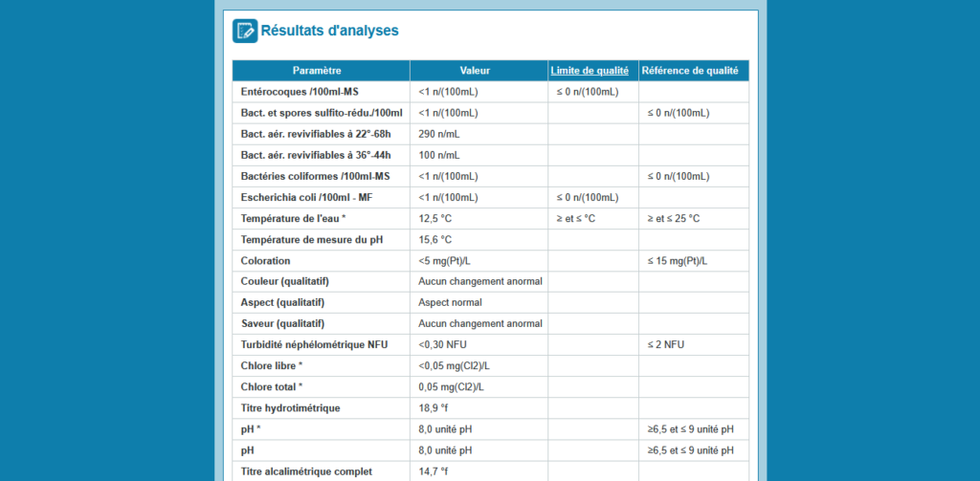Image resolution: width=980 pixels, height=481 pixels.
Task: Click the Résultats d'analyses notepad icon
Action: click(245, 31)
